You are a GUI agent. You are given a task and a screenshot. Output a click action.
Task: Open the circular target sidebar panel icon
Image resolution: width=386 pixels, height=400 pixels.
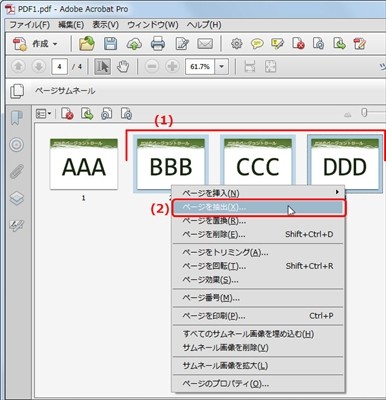pyautogui.click(x=17, y=145)
